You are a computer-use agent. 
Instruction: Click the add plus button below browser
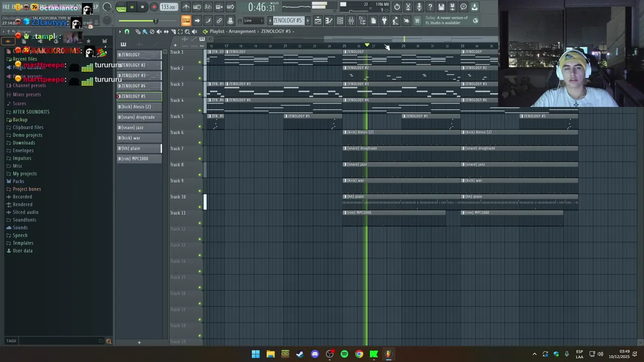pos(139,342)
